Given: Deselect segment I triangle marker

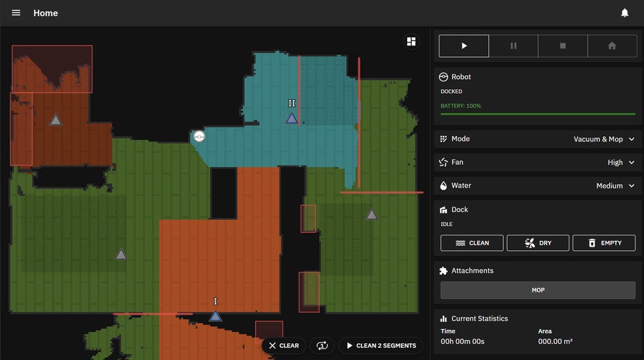Looking at the screenshot, I should pos(215,316).
